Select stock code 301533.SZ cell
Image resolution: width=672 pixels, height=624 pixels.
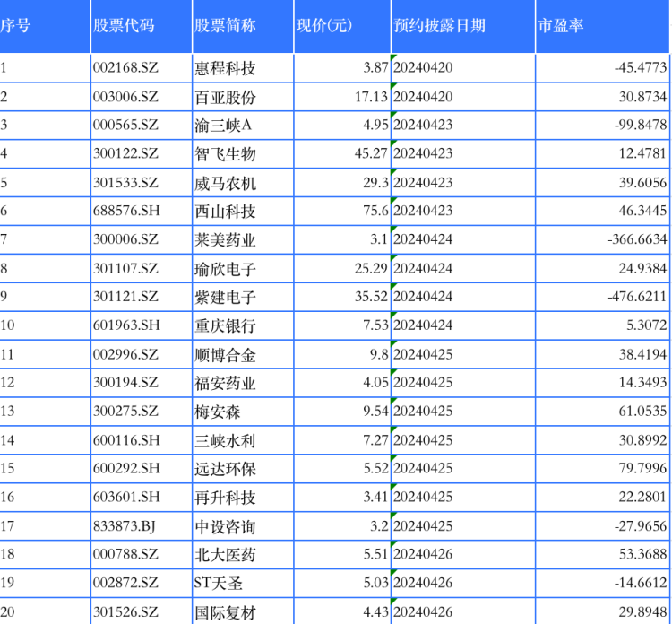point(142,183)
